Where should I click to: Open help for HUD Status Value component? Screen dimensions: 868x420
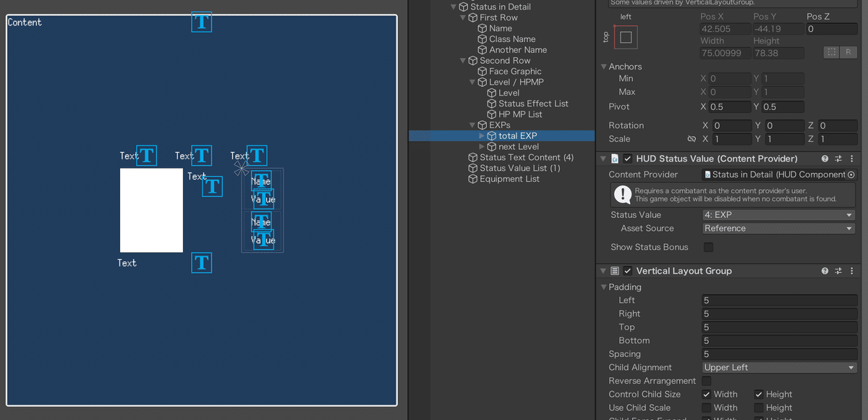(825, 159)
